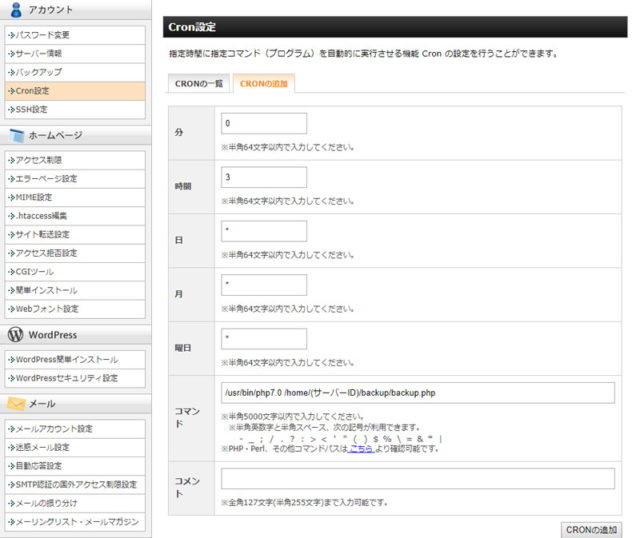
Task: Focus the 時間 input field
Action: click(264, 177)
